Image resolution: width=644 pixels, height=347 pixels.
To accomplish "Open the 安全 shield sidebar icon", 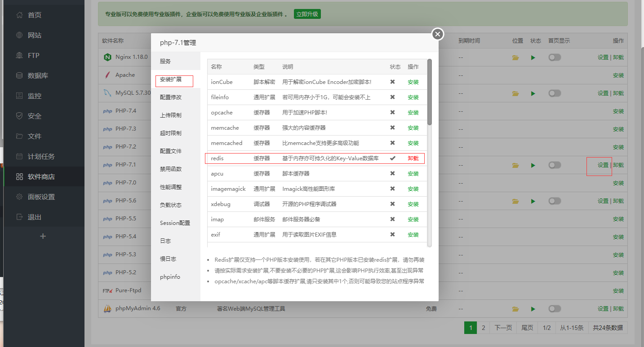I will [19, 116].
